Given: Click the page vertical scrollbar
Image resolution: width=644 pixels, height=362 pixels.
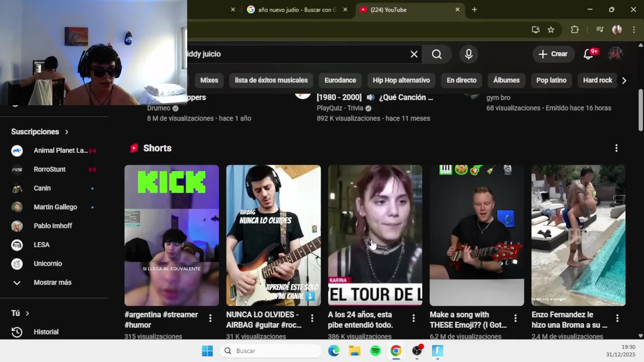Looking at the screenshot, I should tap(640, 111).
